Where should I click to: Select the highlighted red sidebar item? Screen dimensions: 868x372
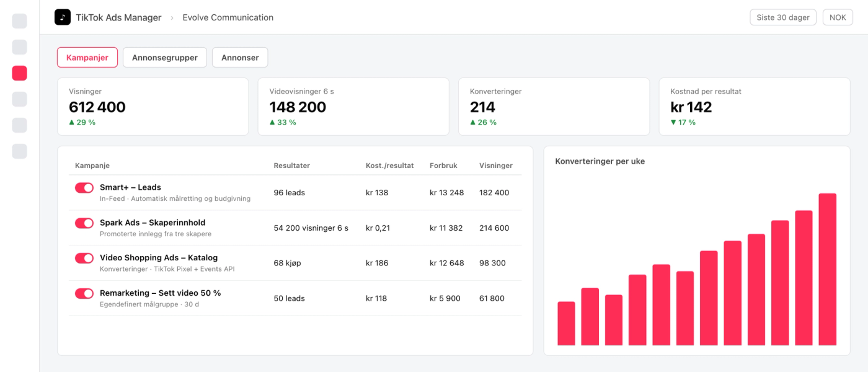click(20, 73)
